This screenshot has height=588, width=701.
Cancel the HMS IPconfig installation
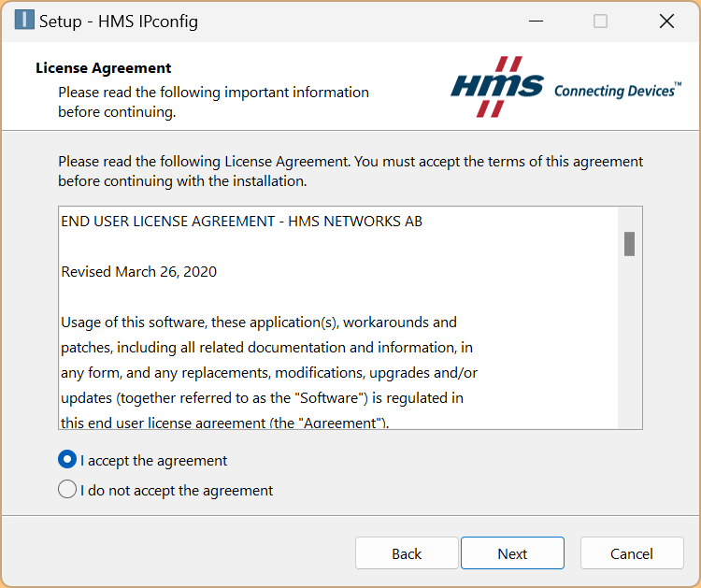tap(632, 553)
